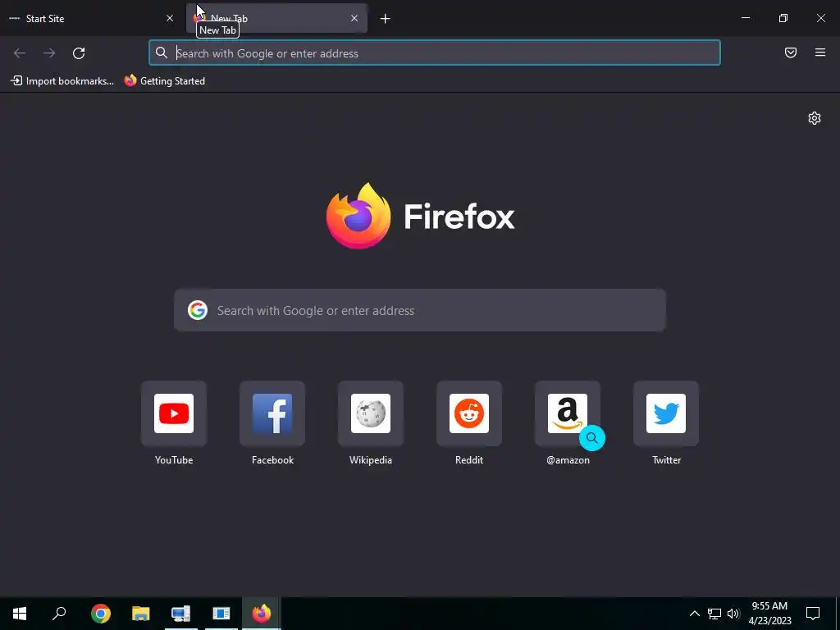
Task: Open File Explorer from the taskbar
Action: point(141,614)
